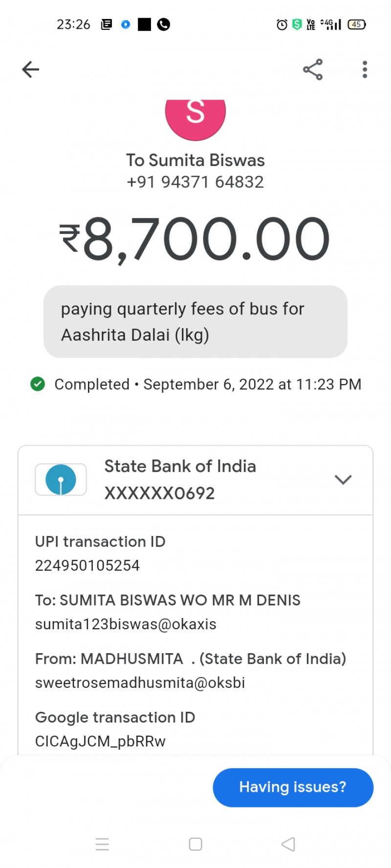Tap the share icon
The width and height of the screenshot is (391, 868).
(313, 69)
